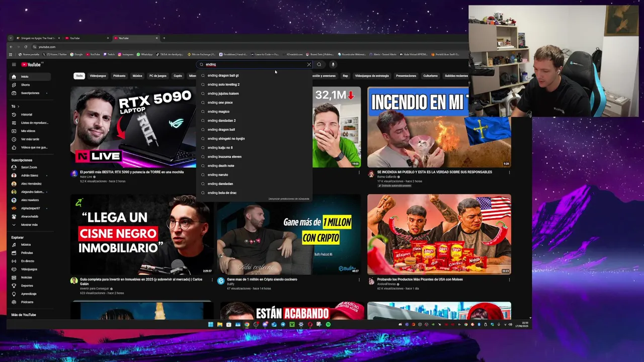Clear the search box with the X
Screen dimensions: 644x362
coord(309,64)
